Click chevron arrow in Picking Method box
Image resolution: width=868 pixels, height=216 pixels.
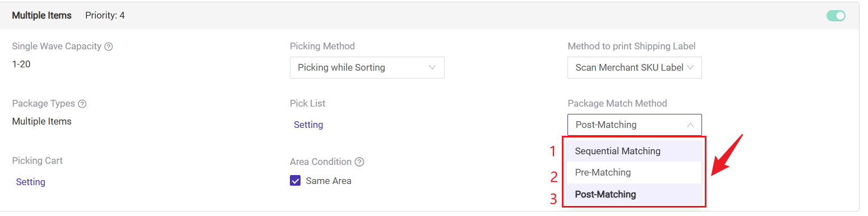pyautogui.click(x=432, y=67)
